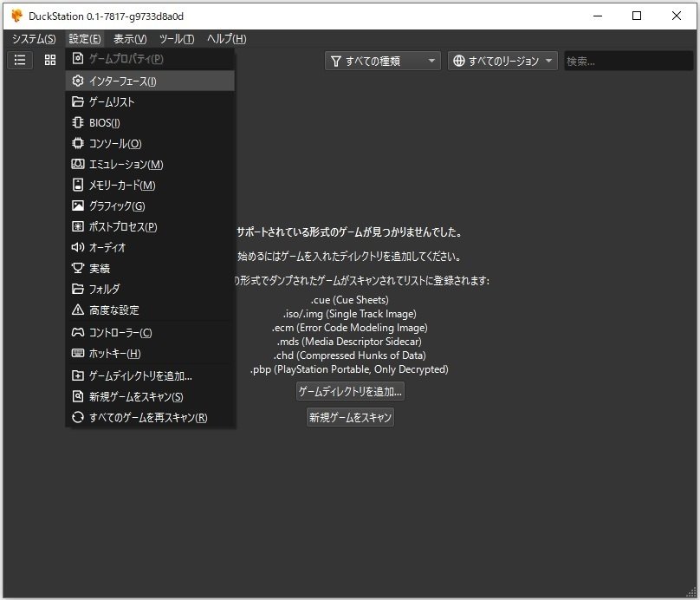Click the trophy icon beside 実績
The image size is (700, 600).
(78, 268)
